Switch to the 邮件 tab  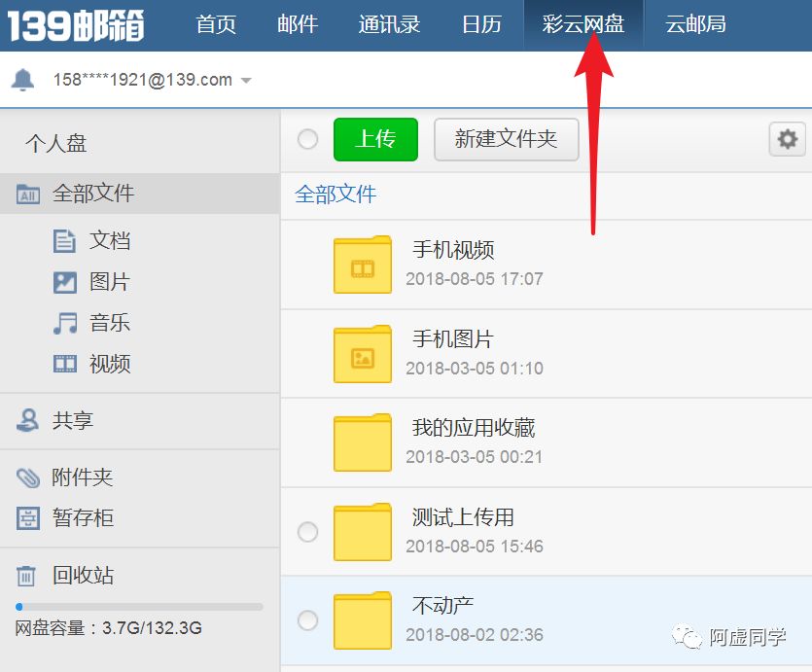pyautogui.click(x=298, y=24)
